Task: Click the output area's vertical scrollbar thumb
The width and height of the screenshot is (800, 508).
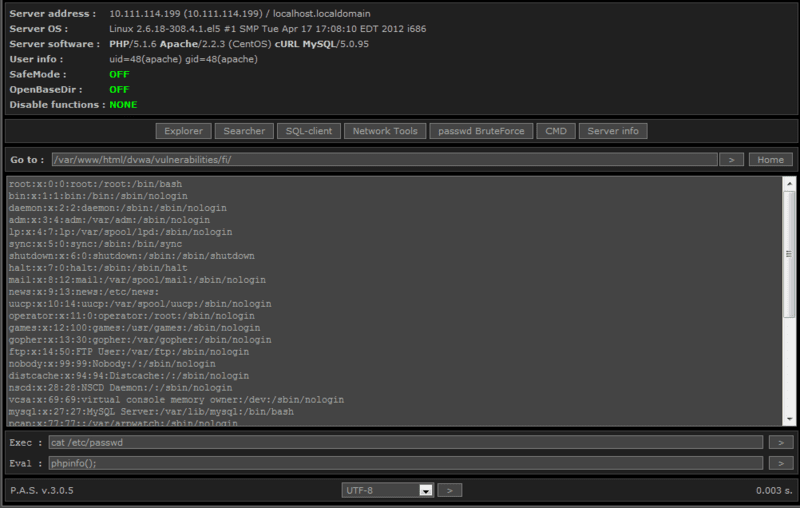Action: point(789,255)
